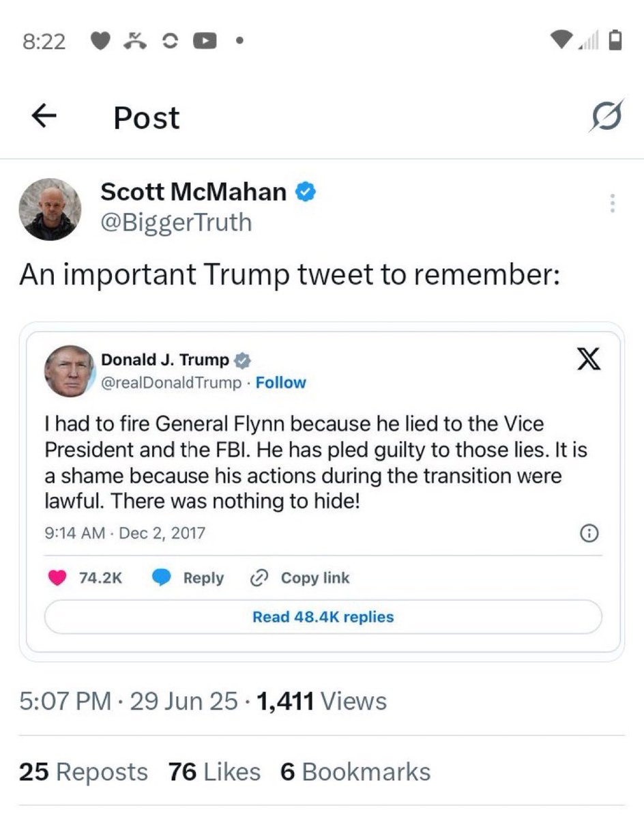Tap the info icon in embedded tweet

pos(589,534)
